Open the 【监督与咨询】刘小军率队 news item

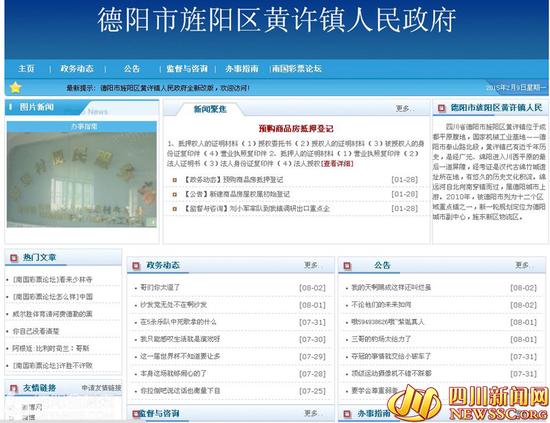[x=256, y=209]
